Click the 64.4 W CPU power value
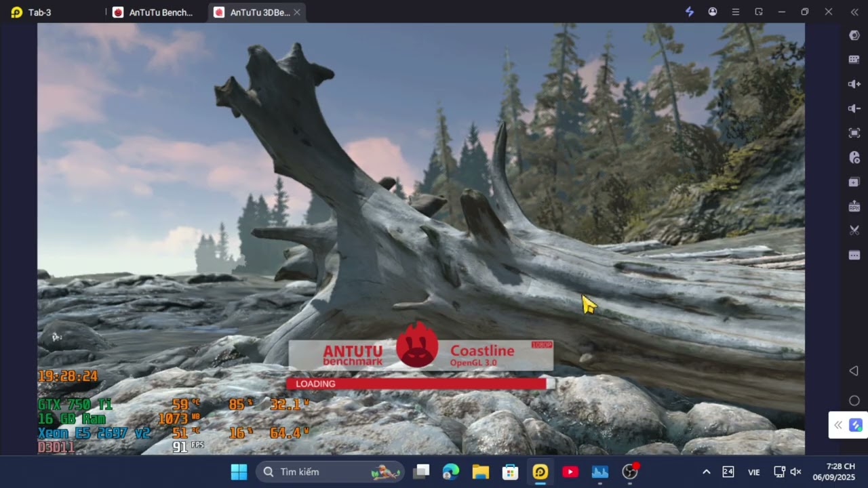Screen dimensions: 868x488 (290, 433)
